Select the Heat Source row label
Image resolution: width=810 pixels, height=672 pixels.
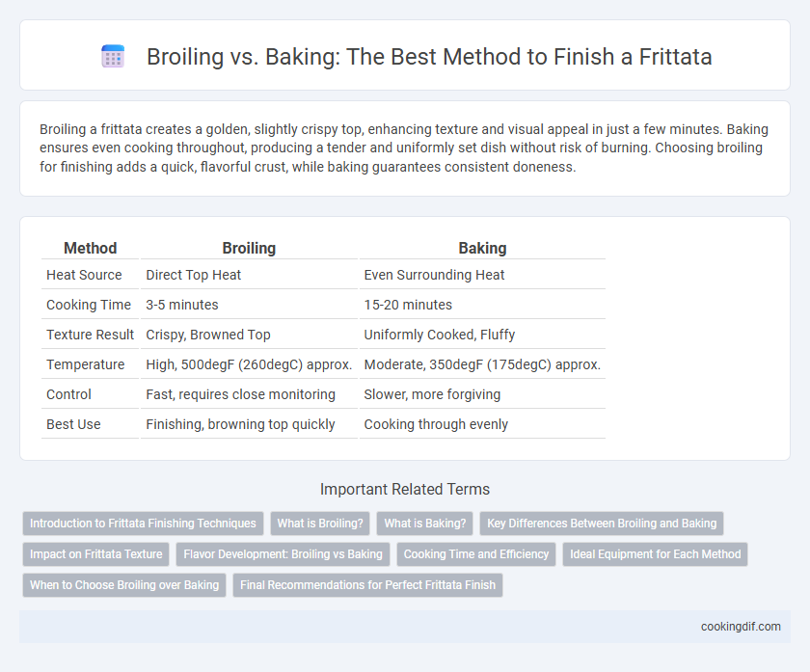[84, 275]
